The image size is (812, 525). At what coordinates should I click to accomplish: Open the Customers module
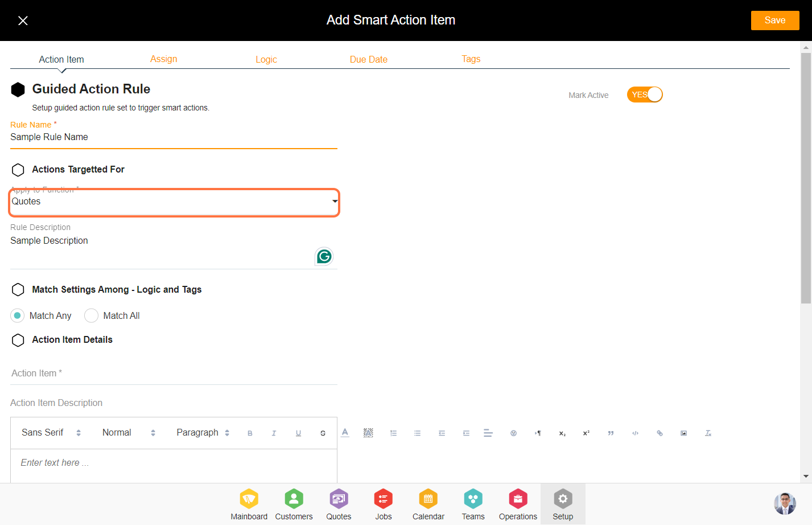point(294,505)
